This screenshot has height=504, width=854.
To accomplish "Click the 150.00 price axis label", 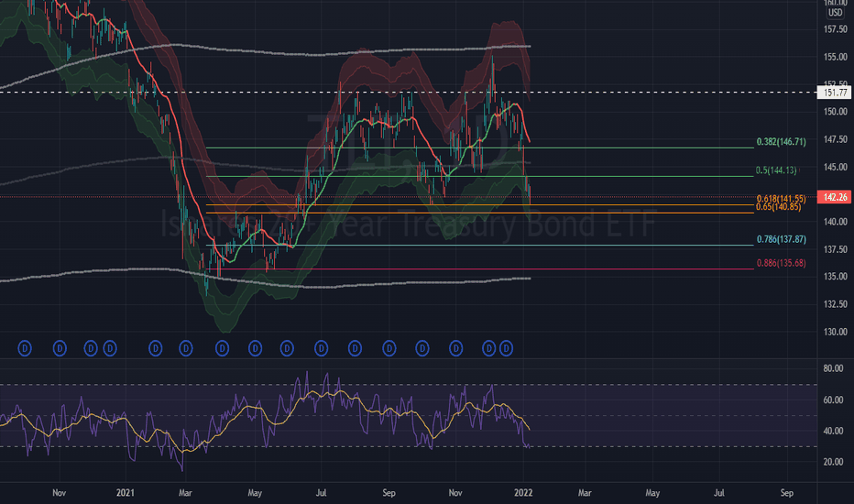I will 835,112.
